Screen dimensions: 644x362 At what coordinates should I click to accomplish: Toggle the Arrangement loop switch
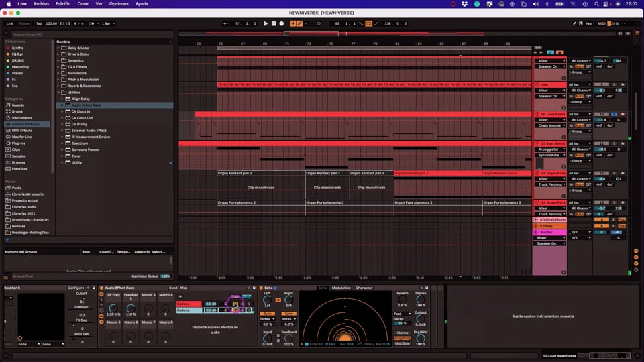(x=368, y=24)
